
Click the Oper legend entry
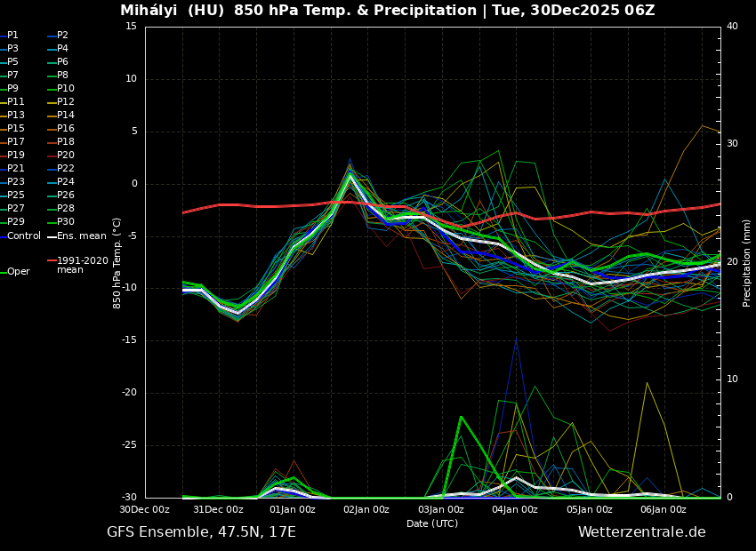(x=18, y=272)
